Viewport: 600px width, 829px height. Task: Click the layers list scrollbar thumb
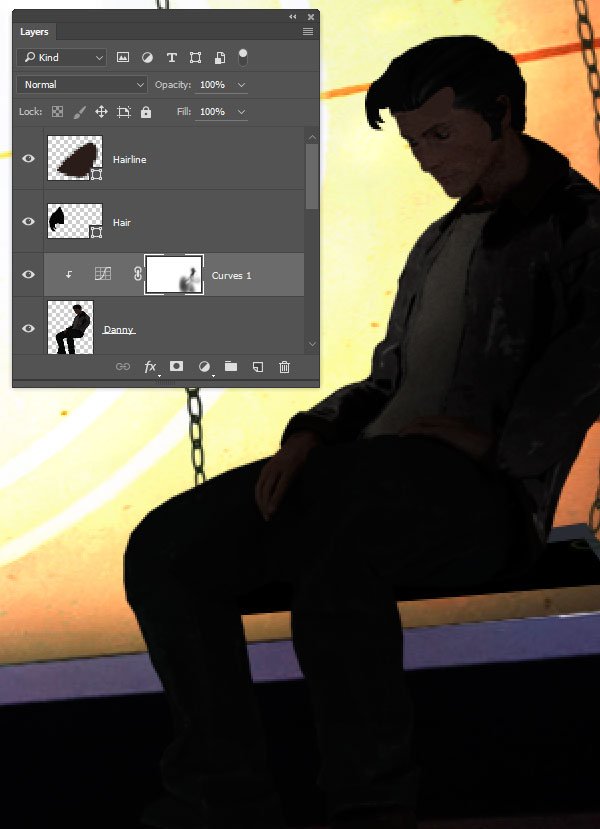tap(312, 177)
